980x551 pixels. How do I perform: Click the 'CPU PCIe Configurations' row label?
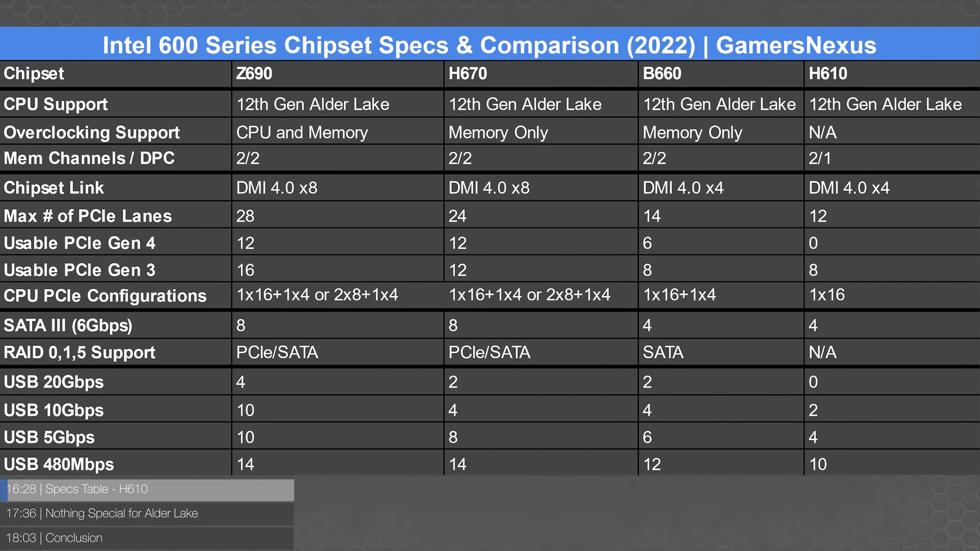point(105,296)
